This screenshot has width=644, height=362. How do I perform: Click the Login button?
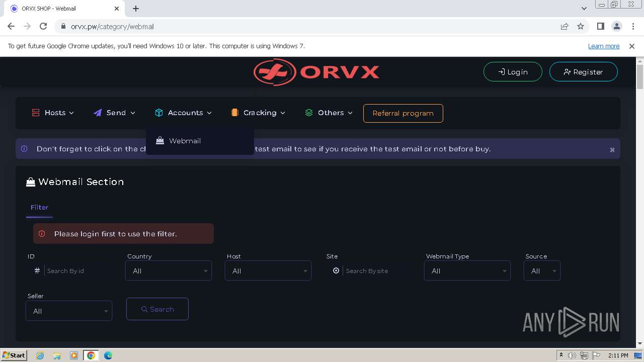click(513, 72)
